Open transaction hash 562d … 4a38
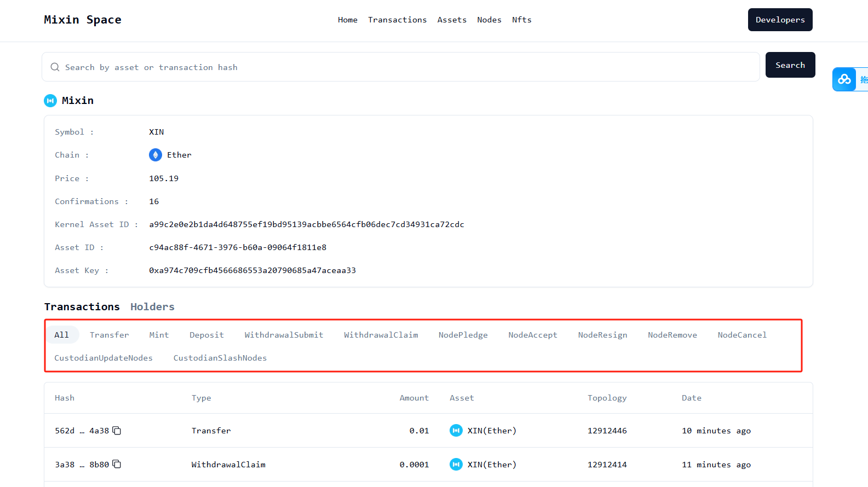 pyautogui.click(x=82, y=431)
